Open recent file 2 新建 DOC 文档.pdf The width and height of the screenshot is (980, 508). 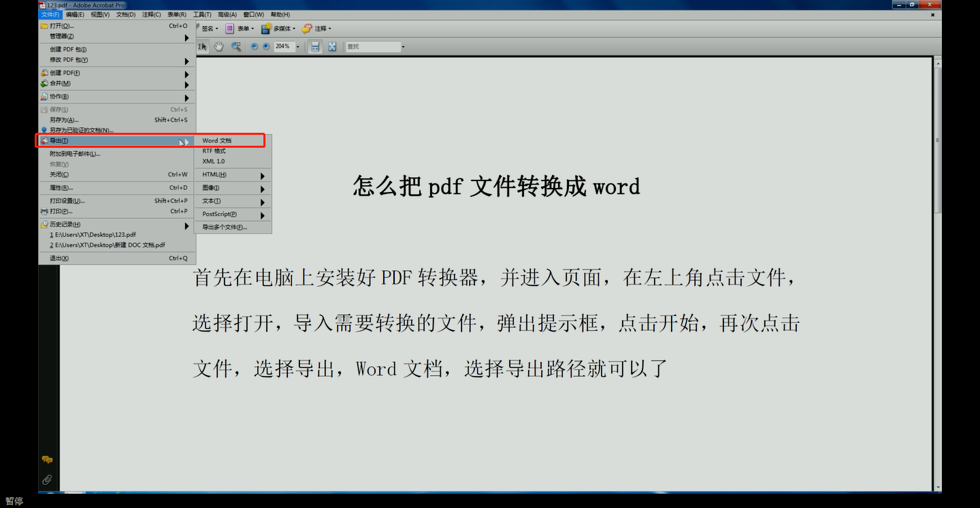[x=117, y=244]
